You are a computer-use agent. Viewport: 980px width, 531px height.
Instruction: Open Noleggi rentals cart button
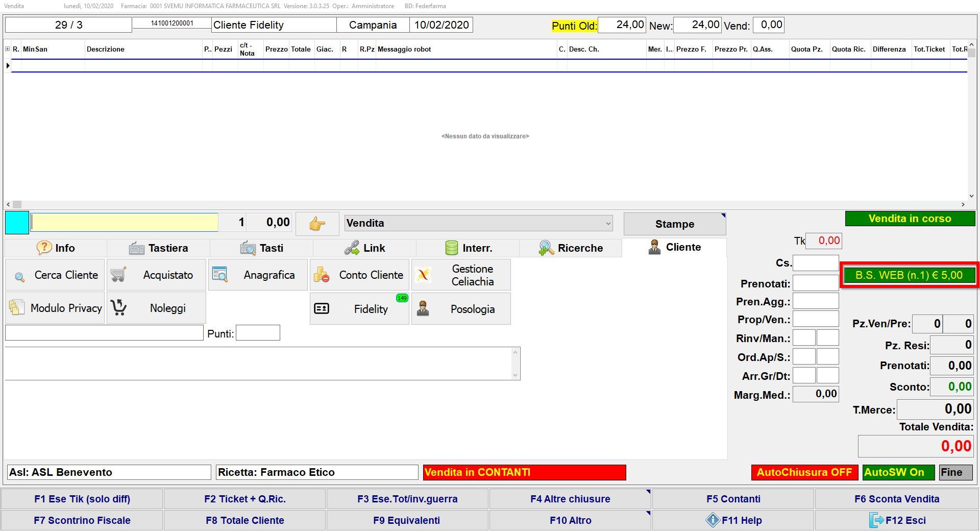156,308
